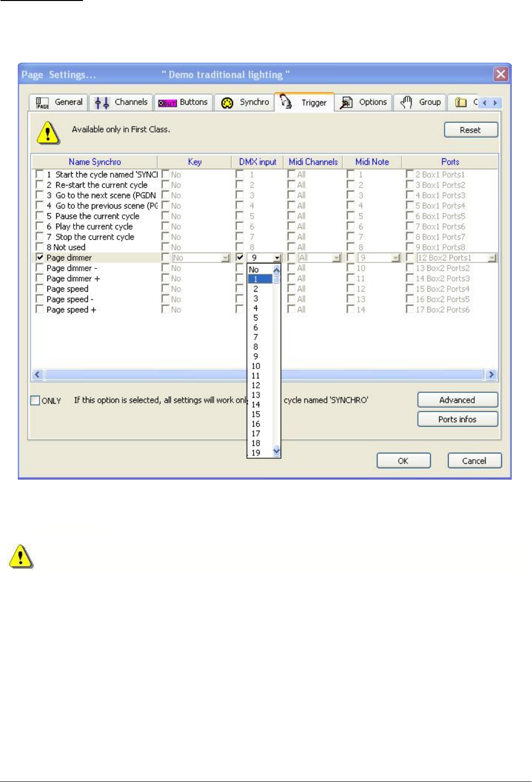Choose 15 in the DMX input list
Screen dimensions: 532x782
(x=260, y=414)
